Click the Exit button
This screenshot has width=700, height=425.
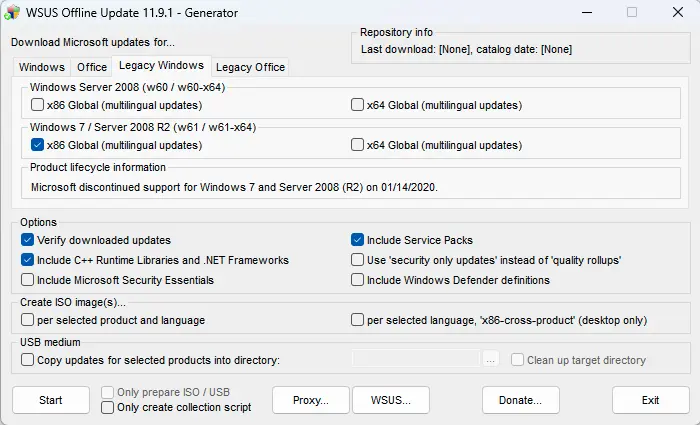(x=650, y=400)
